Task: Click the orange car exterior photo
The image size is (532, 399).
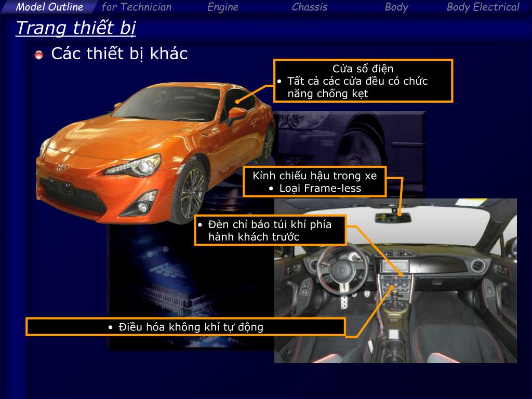Action: 155,153
